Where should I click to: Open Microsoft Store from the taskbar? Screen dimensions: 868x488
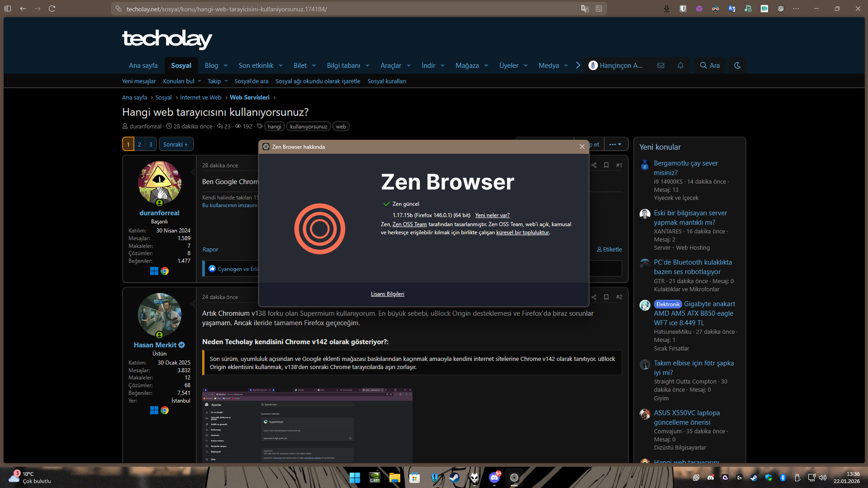pyautogui.click(x=414, y=478)
